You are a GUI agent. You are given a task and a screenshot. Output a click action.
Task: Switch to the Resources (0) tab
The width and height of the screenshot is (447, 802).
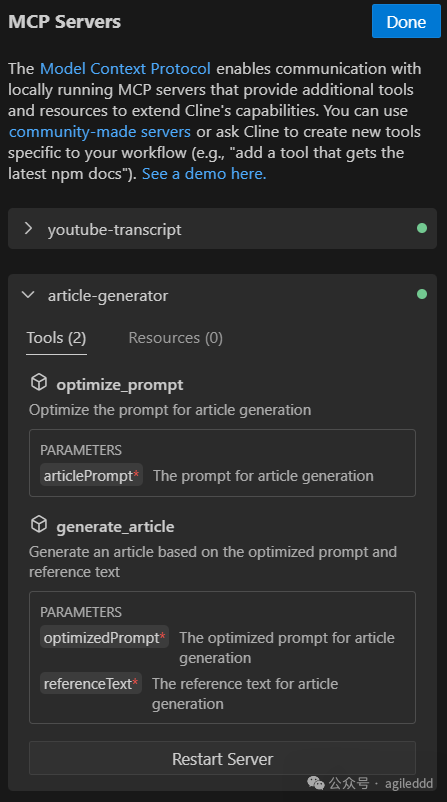[175, 338]
